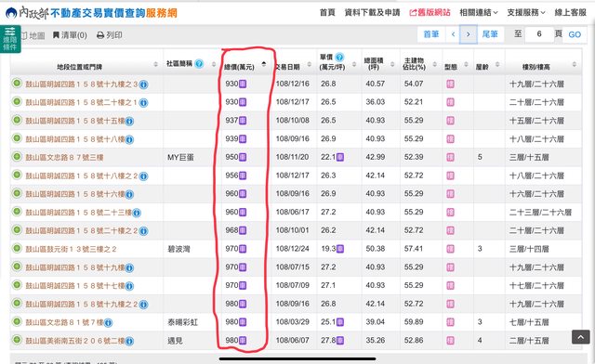Click the scroll-to-top arrow button
595x364 pixels.
click(580, 337)
